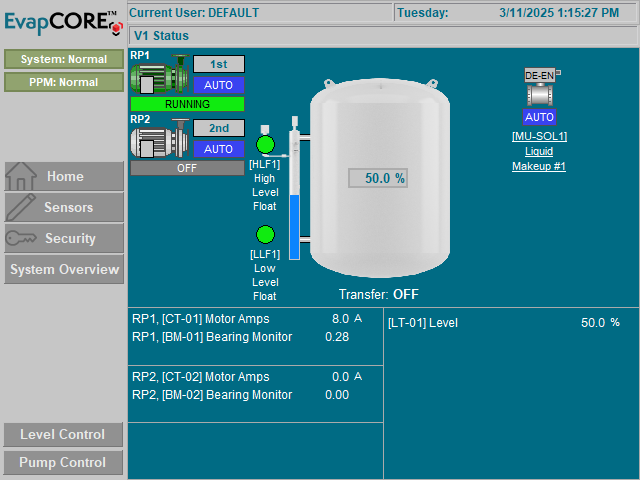640x480 pixels.
Task: Click Transfer: OFF status text
Action: click(379, 294)
